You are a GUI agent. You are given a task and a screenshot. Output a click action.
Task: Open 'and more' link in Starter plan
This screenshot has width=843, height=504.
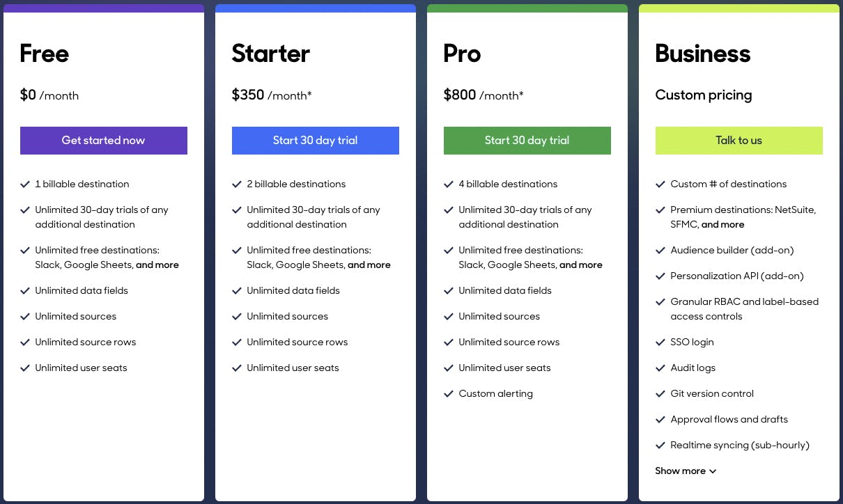point(369,265)
